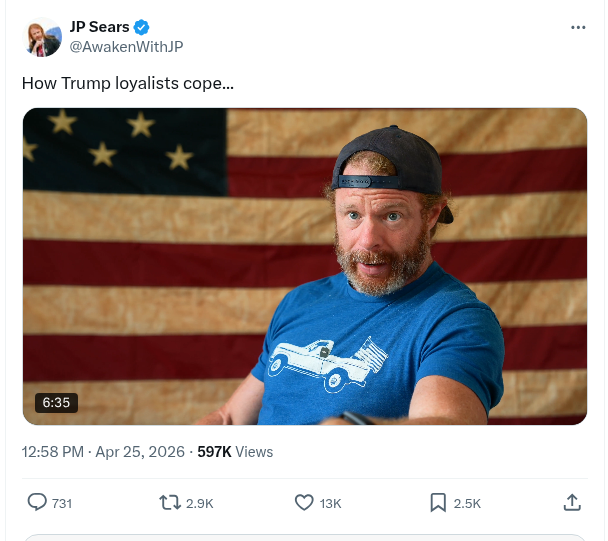Click the "How Trump loyalists cope..." text

(128, 83)
